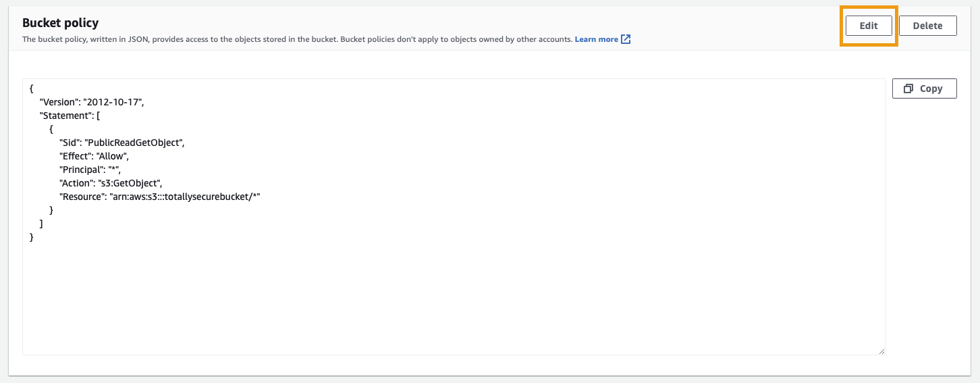Click the Edit bucket policy button
This screenshot has width=980, height=383.
point(869,26)
